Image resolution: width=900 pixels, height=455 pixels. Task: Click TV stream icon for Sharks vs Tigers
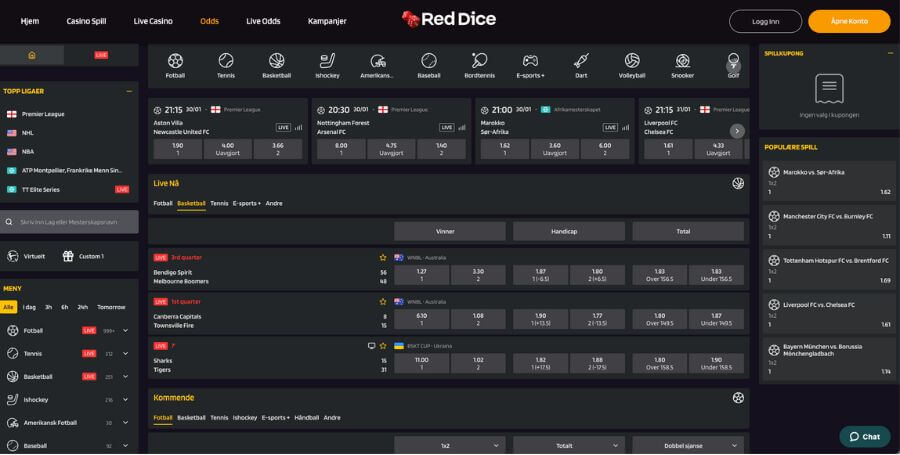pyautogui.click(x=371, y=346)
